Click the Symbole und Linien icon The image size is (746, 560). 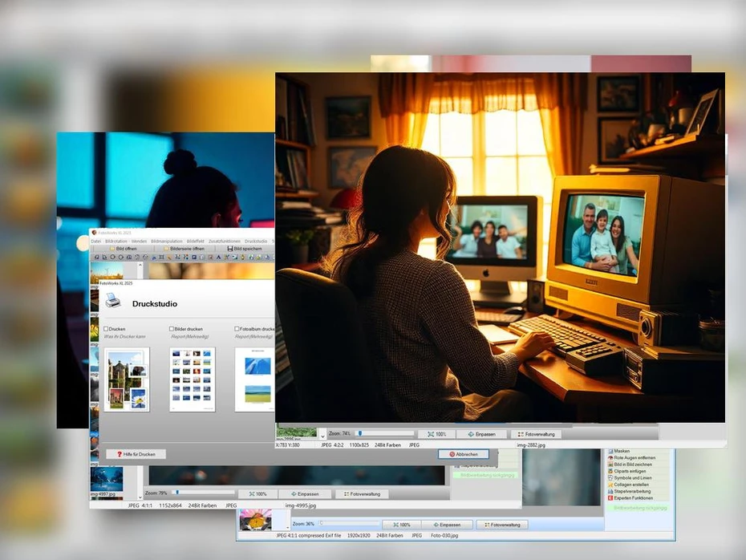click(610, 477)
